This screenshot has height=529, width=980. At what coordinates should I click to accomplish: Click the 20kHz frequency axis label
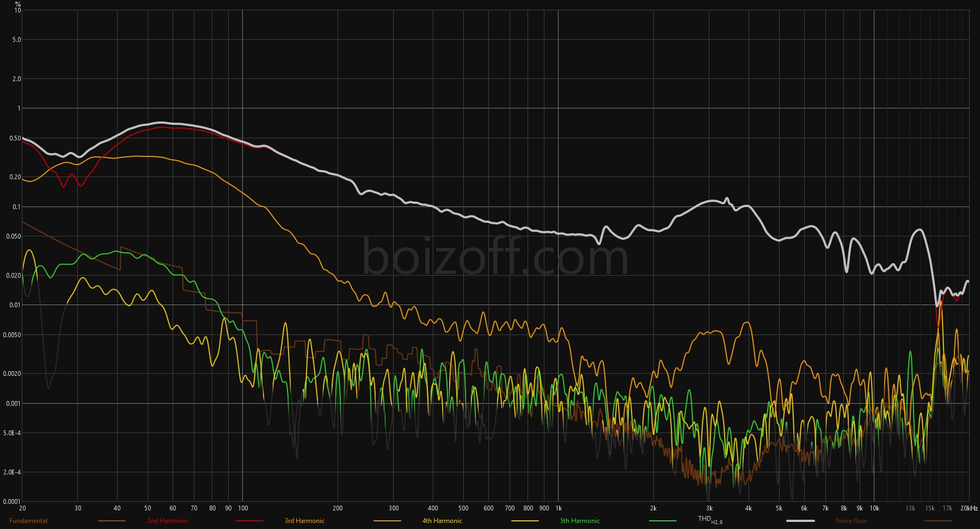(969, 508)
